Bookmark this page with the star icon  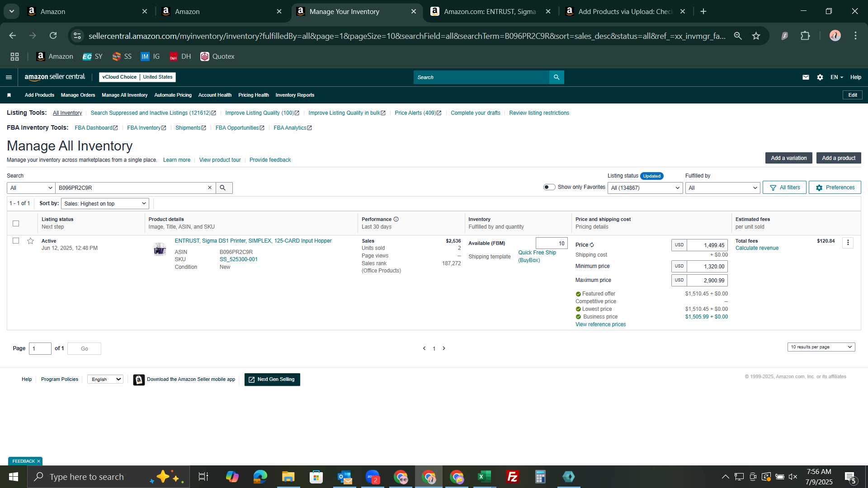click(x=756, y=36)
